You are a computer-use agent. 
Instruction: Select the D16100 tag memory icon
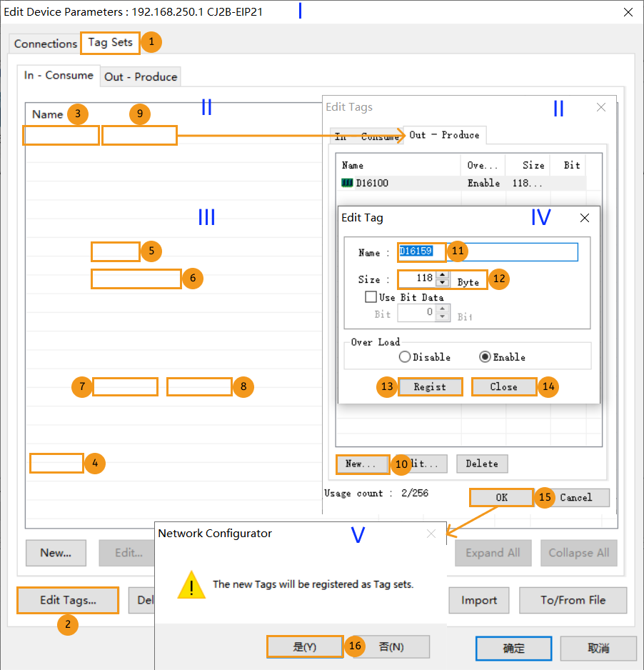348,184
